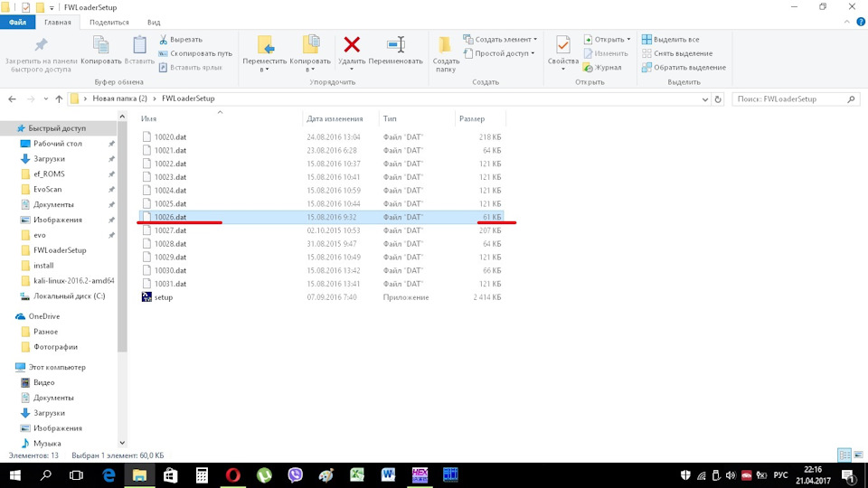Switch to details view layout toggle
Image resolution: width=868 pixels, height=488 pixels.
843,455
